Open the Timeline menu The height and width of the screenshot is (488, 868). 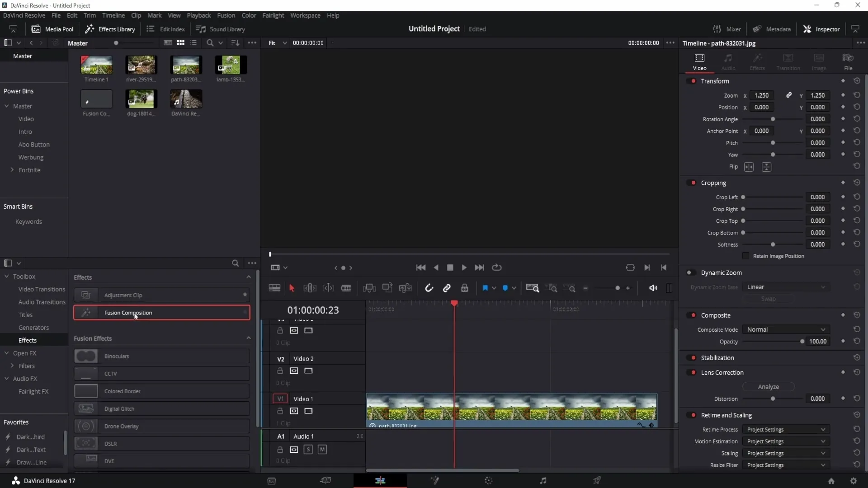[113, 15]
